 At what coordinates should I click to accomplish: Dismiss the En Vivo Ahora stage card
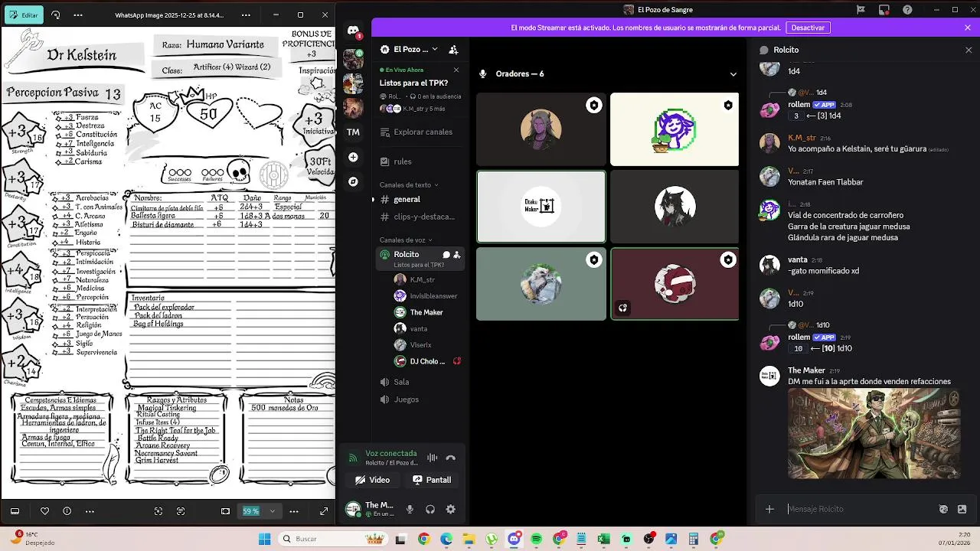click(456, 70)
